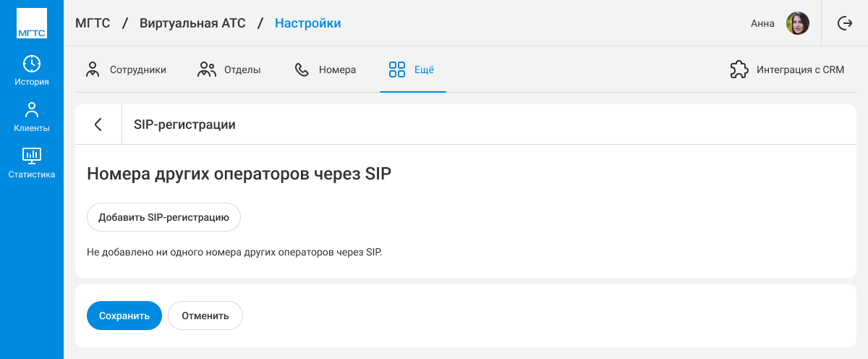The height and width of the screenshot is (359, 868).
Task: Click the Настройки breadcrumb
Action: (307, 23)
